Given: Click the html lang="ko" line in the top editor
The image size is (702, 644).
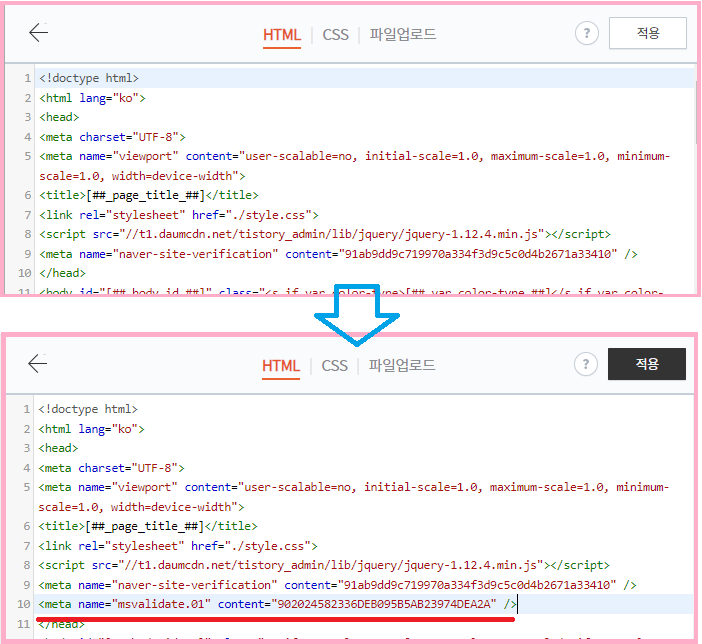Looking at the screenshot, I should (92, 98).
